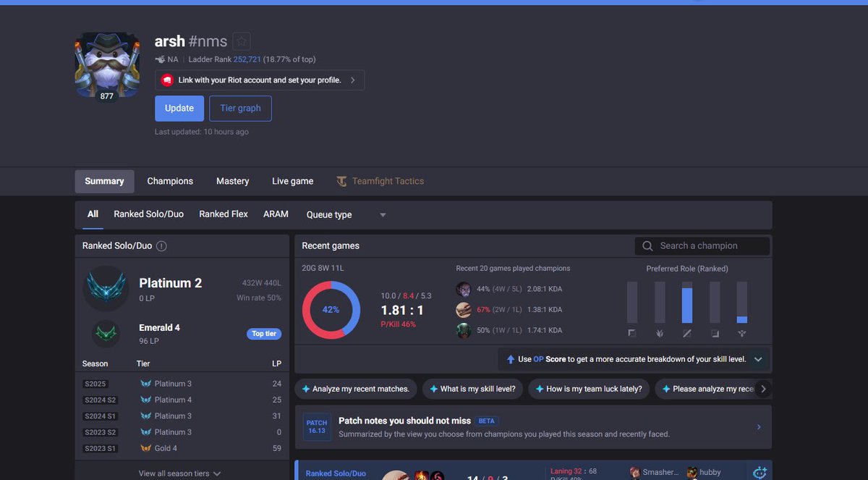Click the Platinum 2 rank emblem

coord(107,288)
